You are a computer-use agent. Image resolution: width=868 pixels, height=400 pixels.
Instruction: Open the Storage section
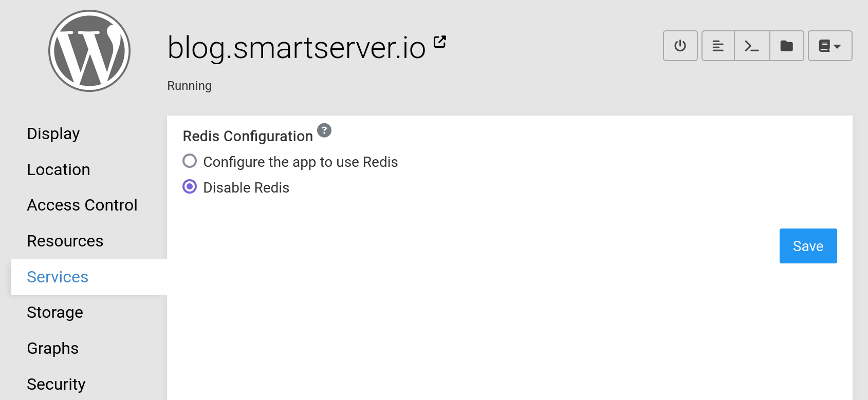click(x=55, y=312)
